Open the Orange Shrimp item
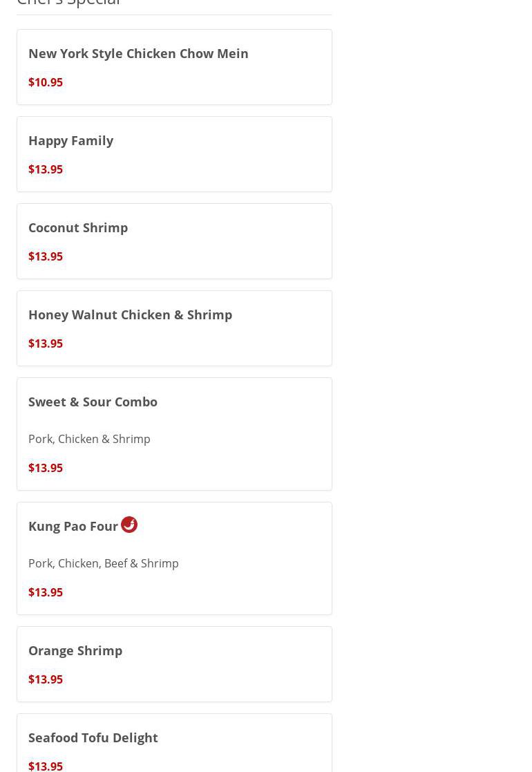The width and height of the screenshot is (532, 772). [75, 650]
